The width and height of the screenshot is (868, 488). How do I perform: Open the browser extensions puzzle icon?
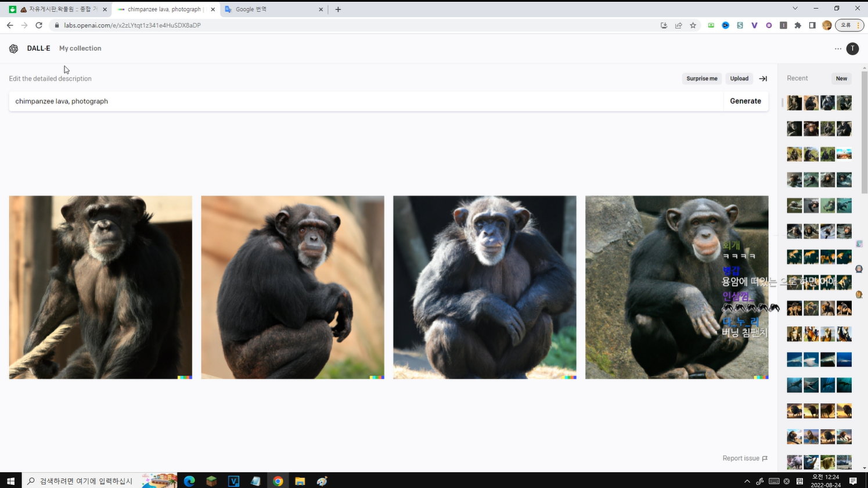[x=798, y=26]
